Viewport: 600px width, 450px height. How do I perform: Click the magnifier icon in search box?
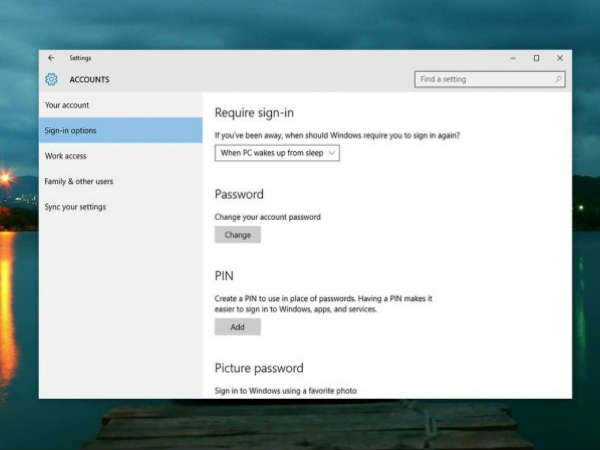558,79
